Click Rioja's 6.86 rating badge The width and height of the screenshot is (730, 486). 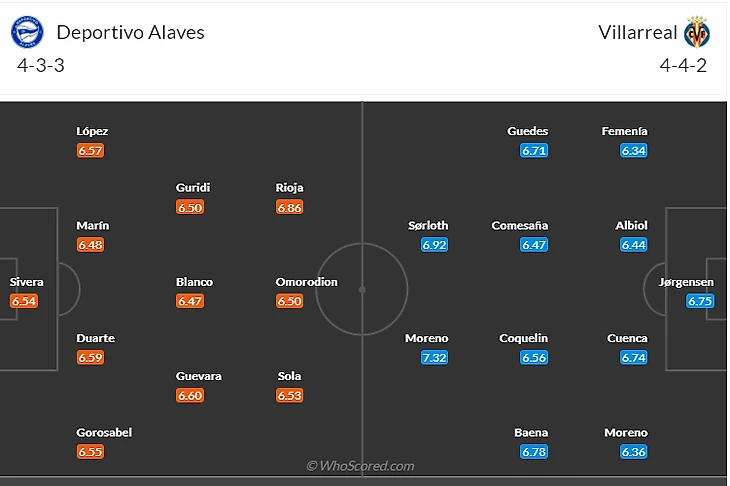[x=289, y=207]
